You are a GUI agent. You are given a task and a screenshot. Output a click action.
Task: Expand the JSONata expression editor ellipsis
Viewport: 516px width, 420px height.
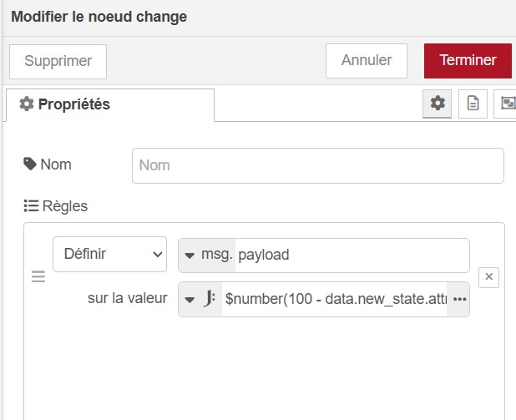tap(459, 299)
